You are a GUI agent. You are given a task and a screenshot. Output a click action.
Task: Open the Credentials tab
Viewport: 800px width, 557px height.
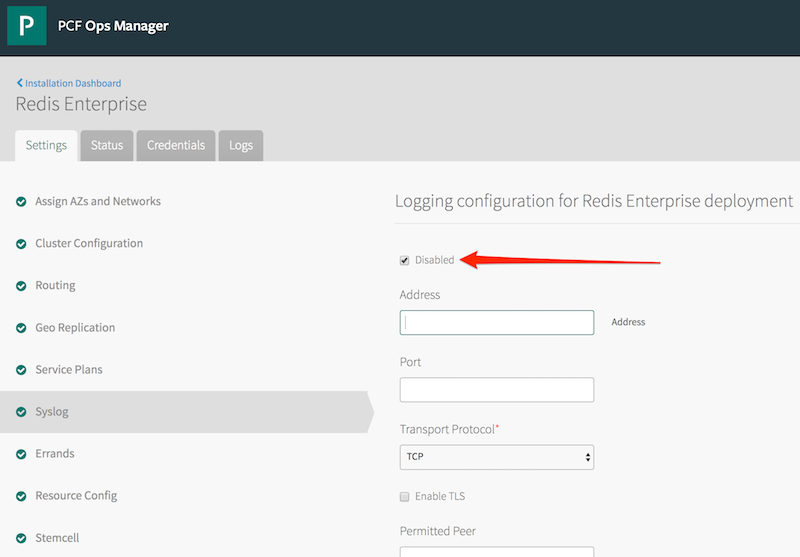click(x=176, y=145)
